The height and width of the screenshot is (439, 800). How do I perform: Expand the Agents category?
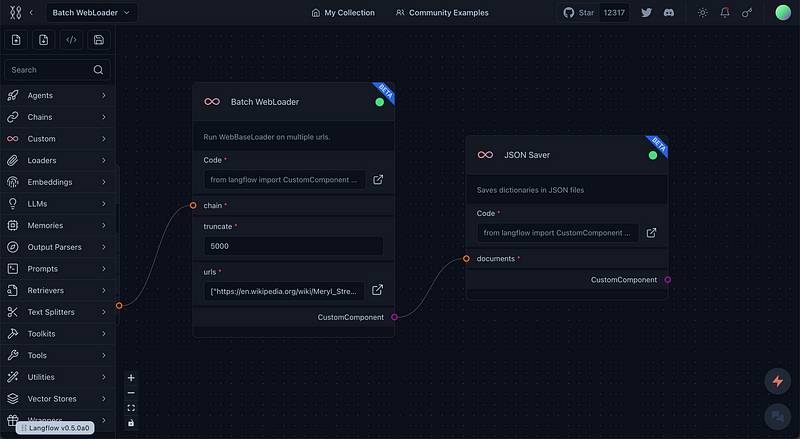pyautogui.click(x=57, y=96)
